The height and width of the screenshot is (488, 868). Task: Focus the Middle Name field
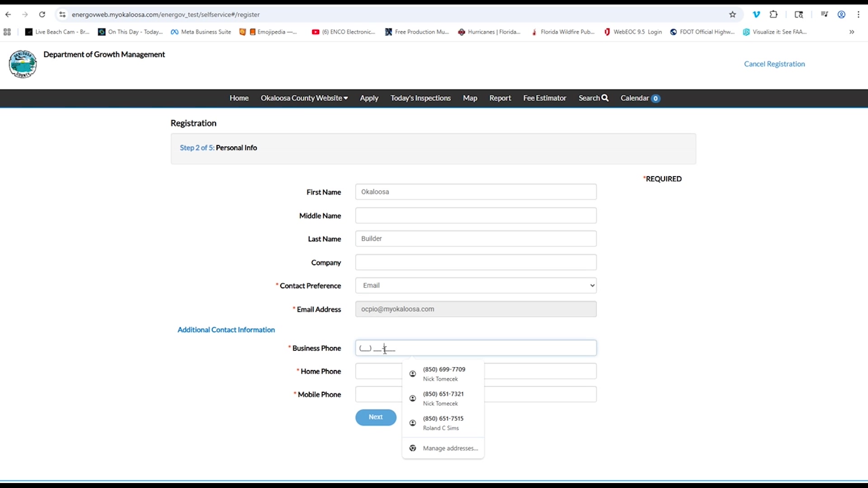coord(476,216)
